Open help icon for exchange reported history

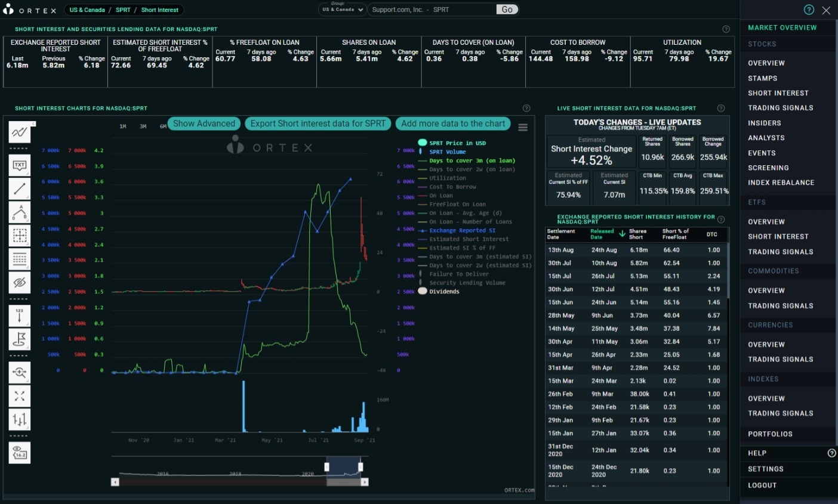(x=721, y=219)
